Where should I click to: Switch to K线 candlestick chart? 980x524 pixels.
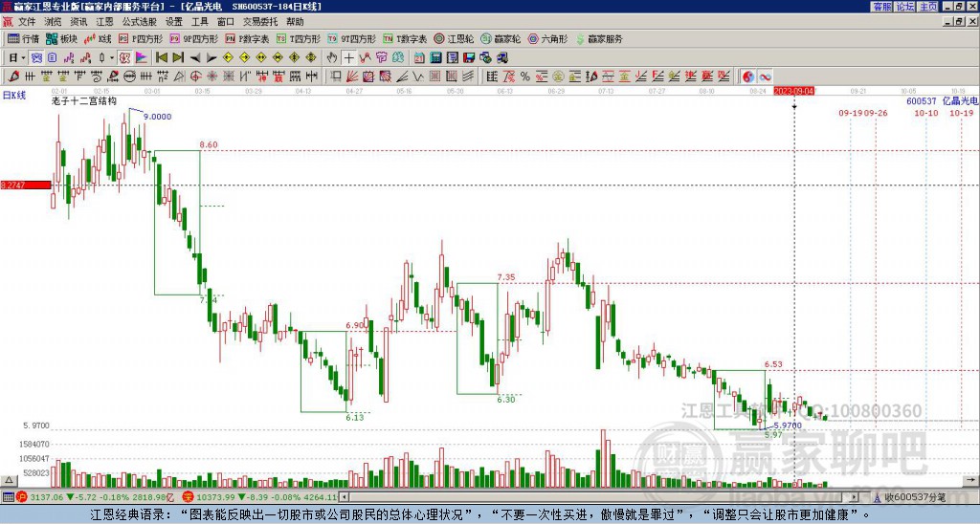(98, 38)
